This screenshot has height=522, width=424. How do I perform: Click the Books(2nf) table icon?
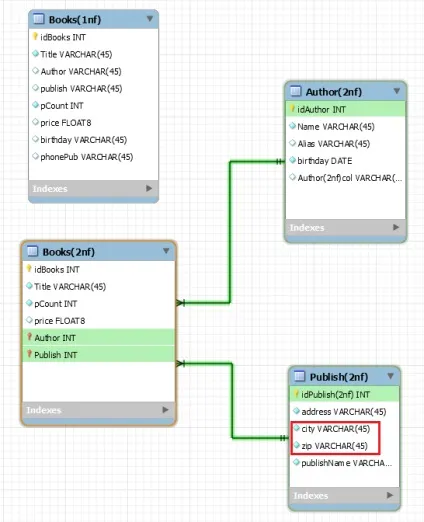tap(33, 251)
